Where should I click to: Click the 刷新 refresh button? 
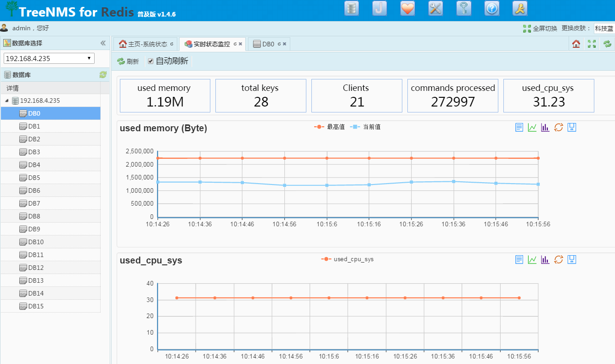[x=128, y=62]
